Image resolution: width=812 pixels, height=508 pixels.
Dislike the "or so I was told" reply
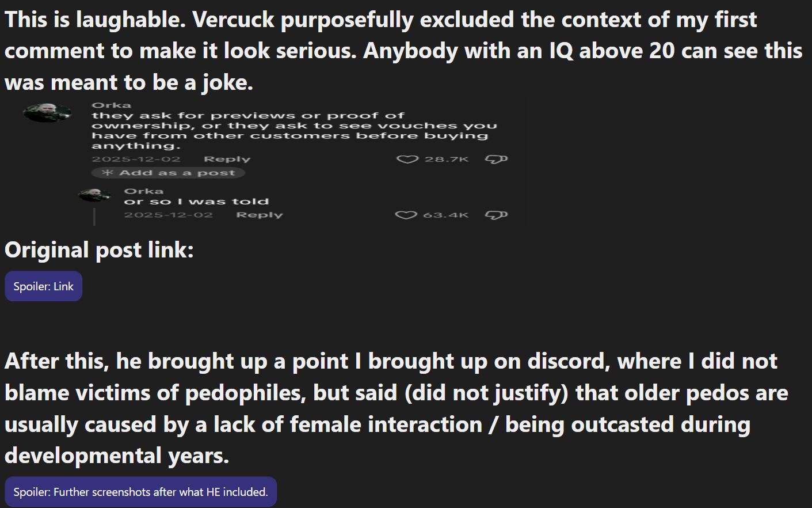click(x=496, y=215)
